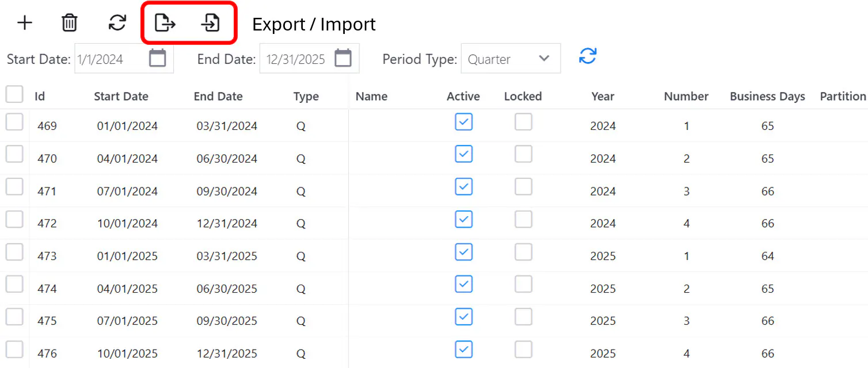Check Locked for row 471

tap(523, 187)
